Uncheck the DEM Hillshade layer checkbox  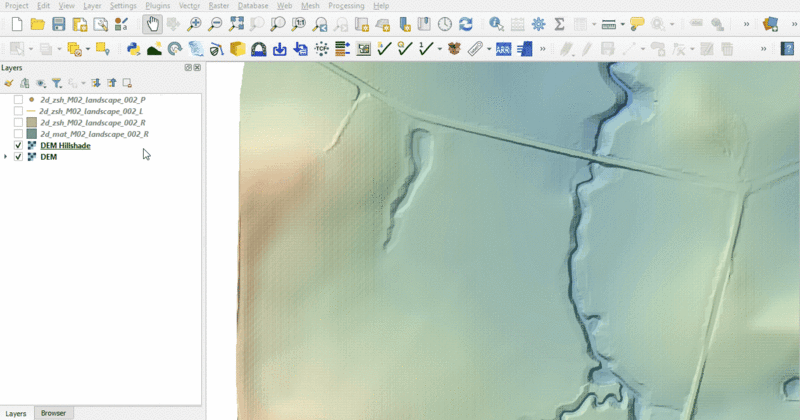point(18,146)
